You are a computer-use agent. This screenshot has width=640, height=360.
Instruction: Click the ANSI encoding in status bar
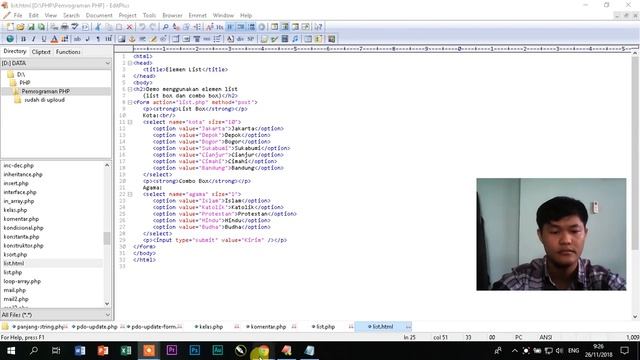546,337
